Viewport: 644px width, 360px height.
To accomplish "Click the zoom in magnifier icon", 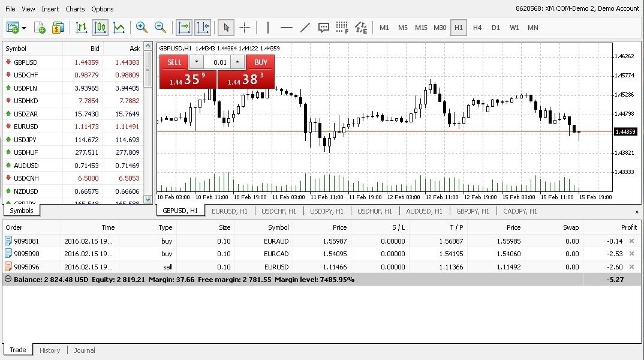I will coord(142,28).
